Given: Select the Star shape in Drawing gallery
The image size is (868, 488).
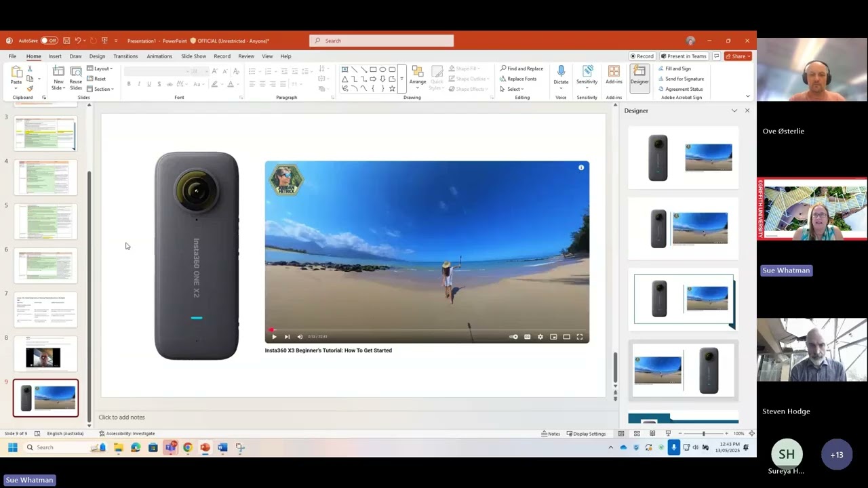Looking at the screenshot, I should pyautogui.click(x=392, y=88).
